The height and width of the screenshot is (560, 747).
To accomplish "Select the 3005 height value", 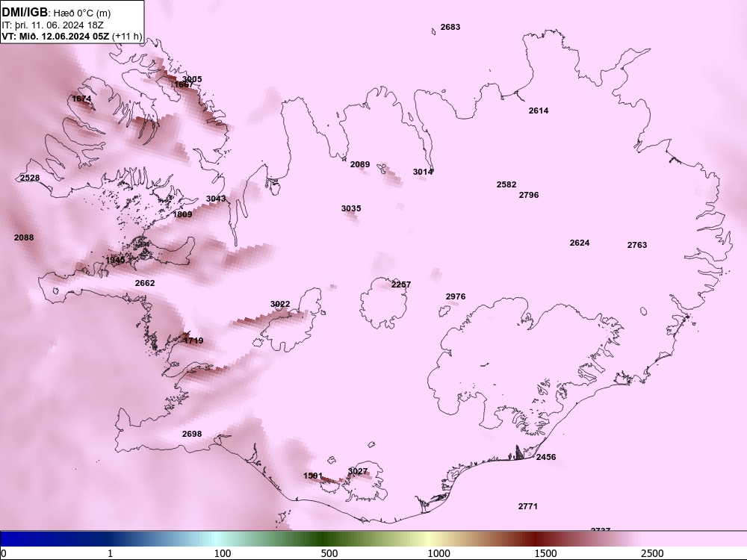I will pos(192,79).
